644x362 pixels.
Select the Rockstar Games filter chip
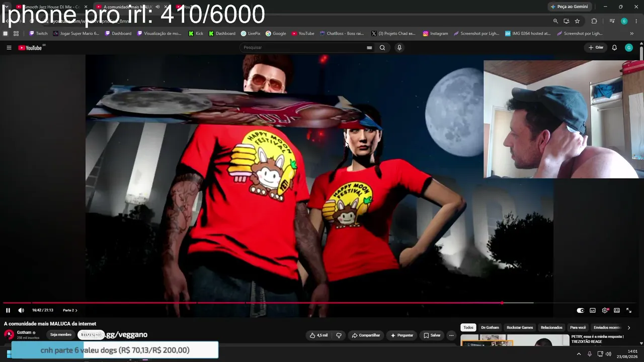(520, 327)
